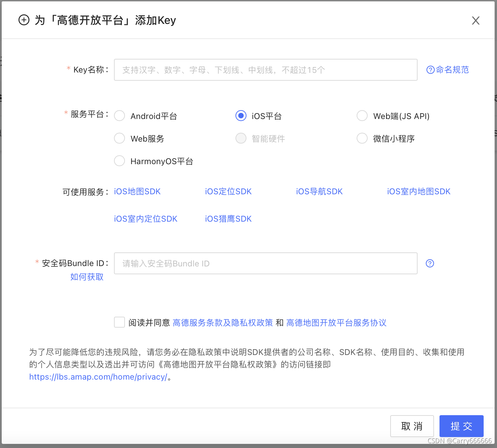
Task: Open the iOS定位SDK link
Action: (x=228, y=192)
